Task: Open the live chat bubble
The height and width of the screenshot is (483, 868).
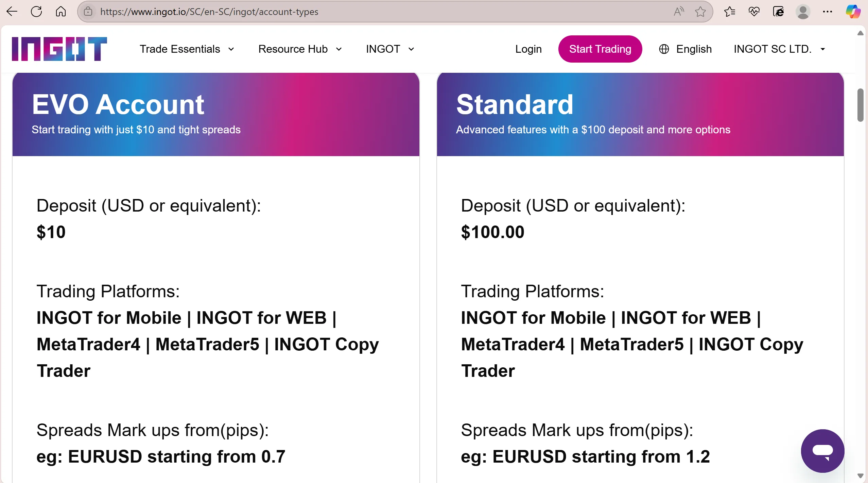Action: 822,451
